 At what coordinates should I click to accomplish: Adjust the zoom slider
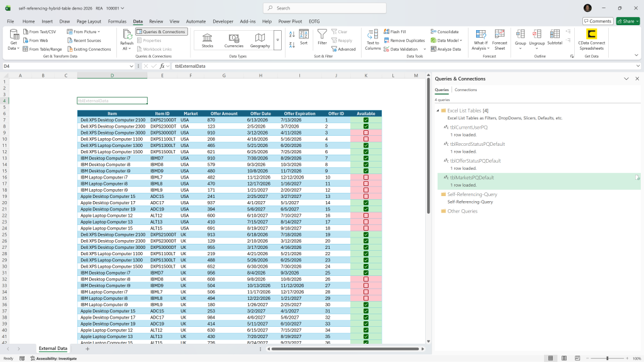(x=607, y=358)
